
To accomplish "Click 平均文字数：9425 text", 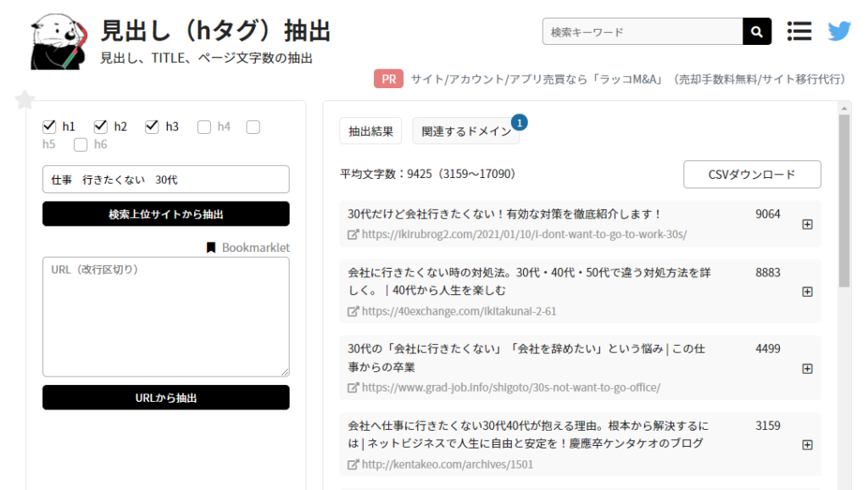I will [428, 174].
